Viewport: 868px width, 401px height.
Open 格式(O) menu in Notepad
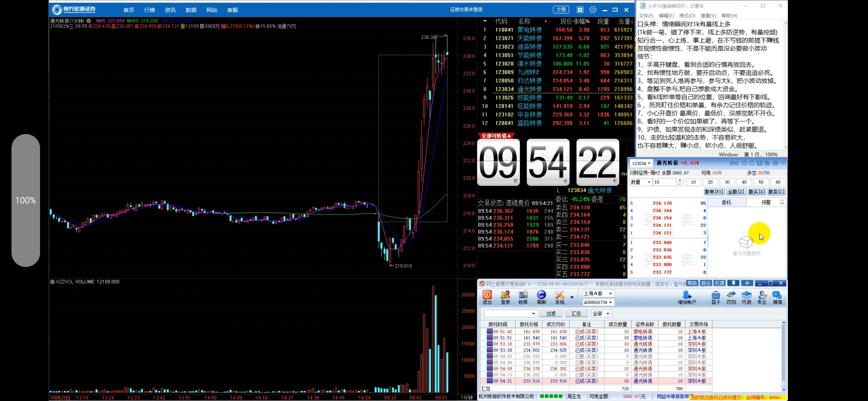687,16
